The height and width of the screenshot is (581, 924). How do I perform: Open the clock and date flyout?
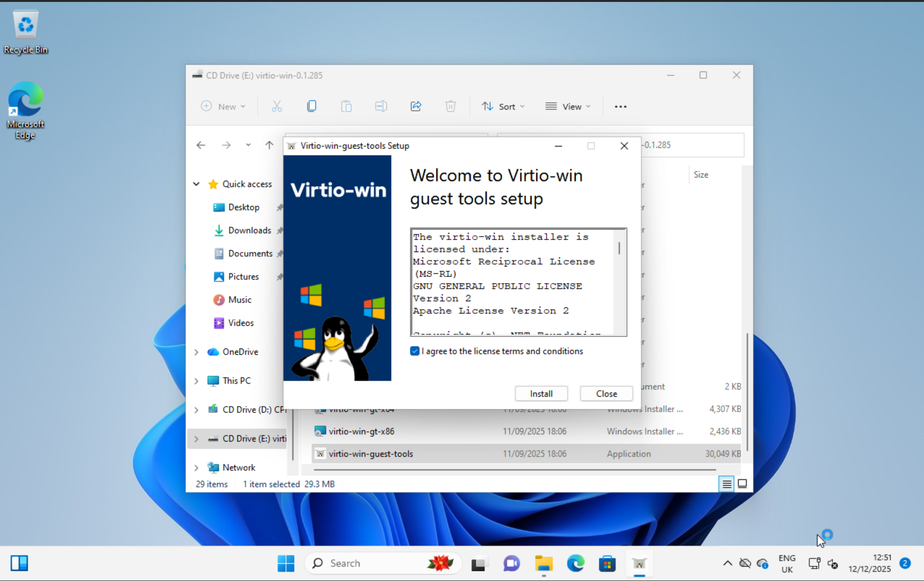point(869,563)
